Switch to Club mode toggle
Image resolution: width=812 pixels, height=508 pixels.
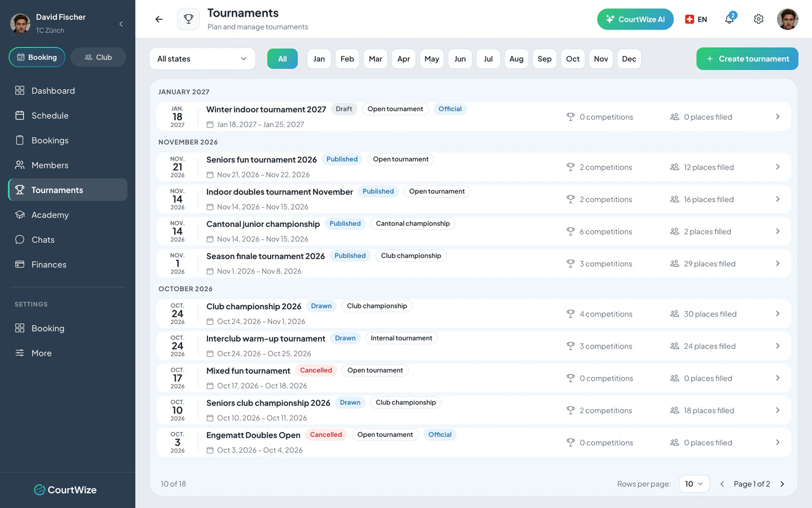coord(98,57)
